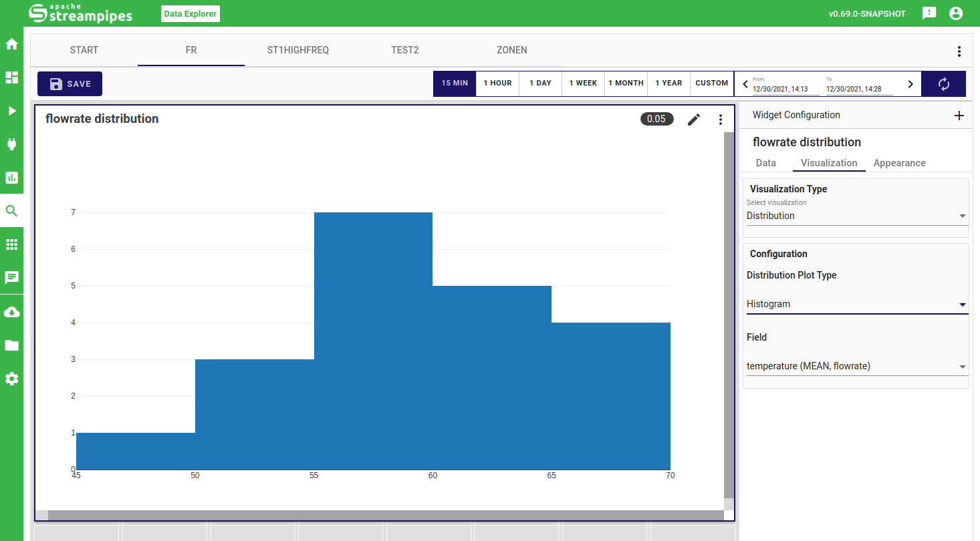Switch to the Appearance tab
This screenshot has width=980, height=541.
click(x=899, y=163)
